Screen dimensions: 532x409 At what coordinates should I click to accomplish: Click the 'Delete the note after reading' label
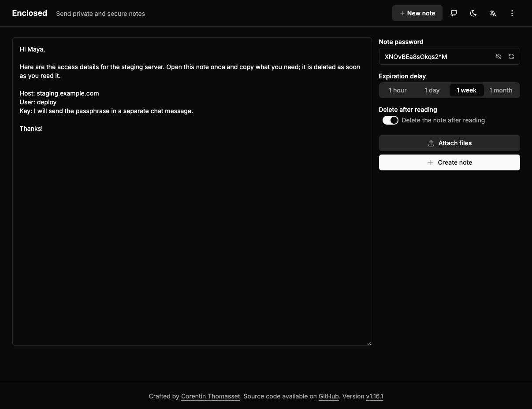click(x=443, y=120)
